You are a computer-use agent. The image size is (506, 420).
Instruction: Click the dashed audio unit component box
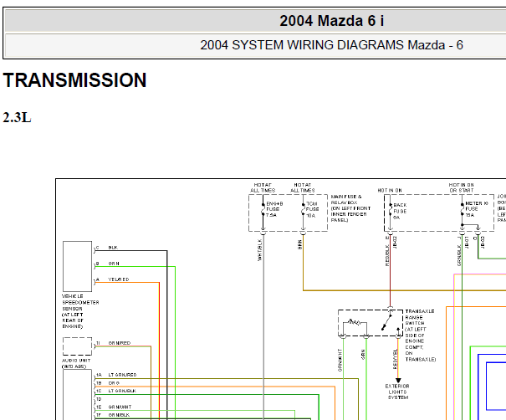coord(78,346)
